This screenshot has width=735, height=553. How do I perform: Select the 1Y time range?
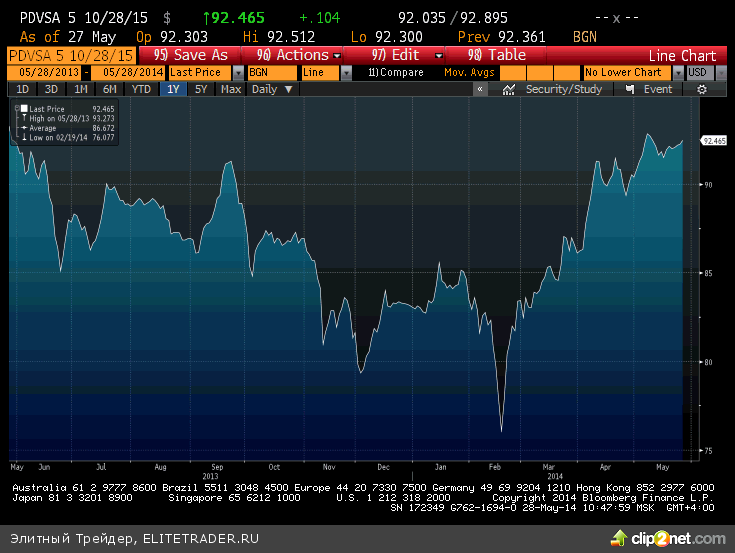(x=174, y=89)
